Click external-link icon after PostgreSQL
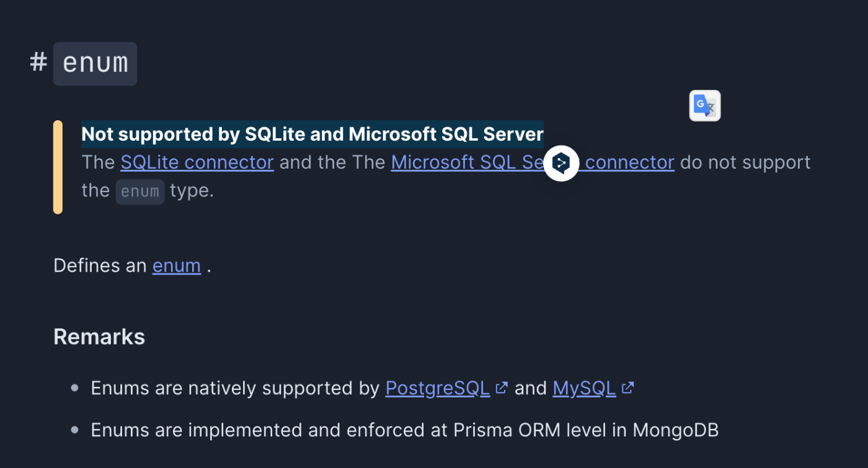 pos(502,388)
